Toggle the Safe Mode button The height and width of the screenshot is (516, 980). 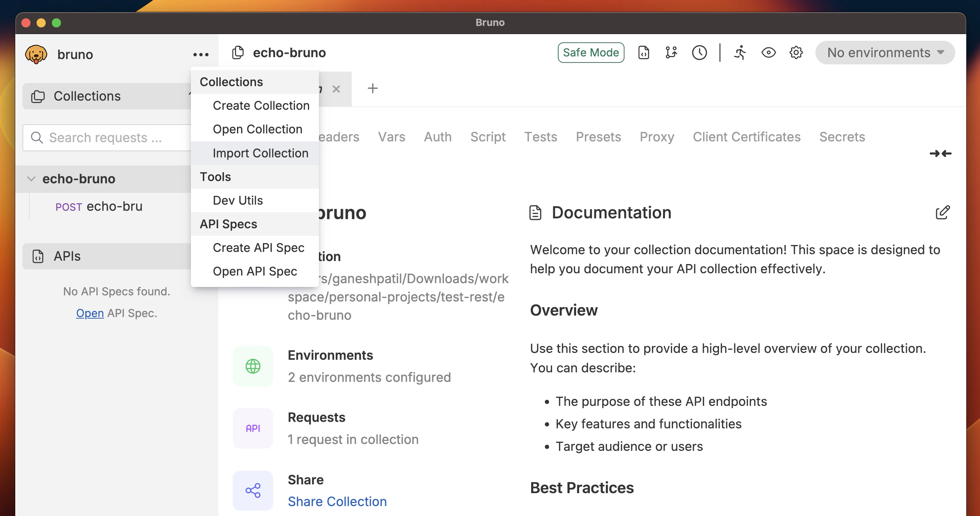click(591, 53)
